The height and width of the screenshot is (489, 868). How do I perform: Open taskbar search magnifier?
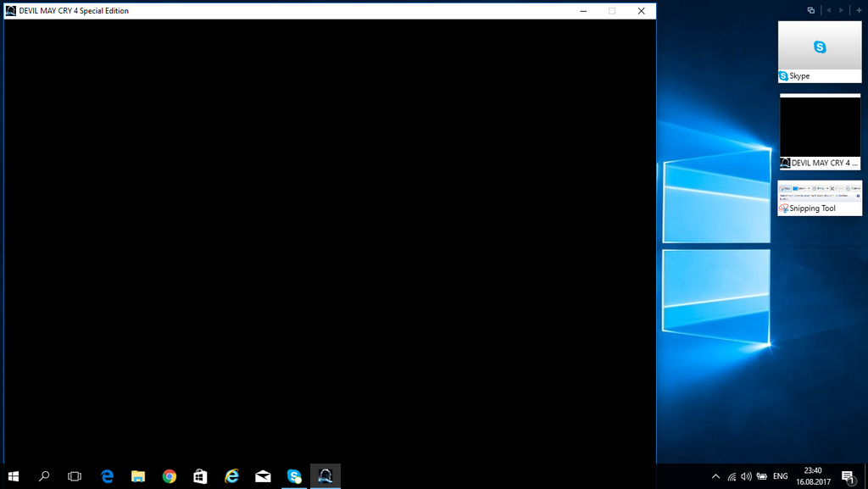pyautogui.click(x=44, y=476)
